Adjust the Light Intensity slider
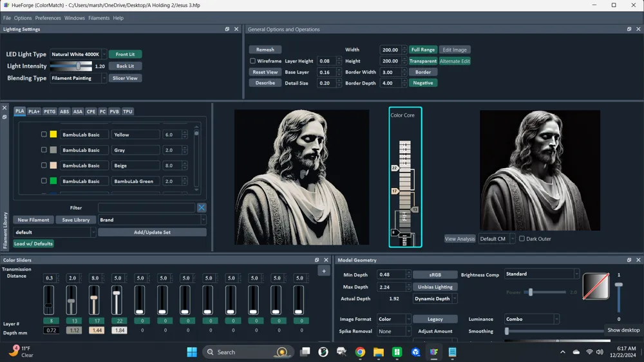Image resolution: width=644 pixels, height=362 pixels. click(71, 66)
